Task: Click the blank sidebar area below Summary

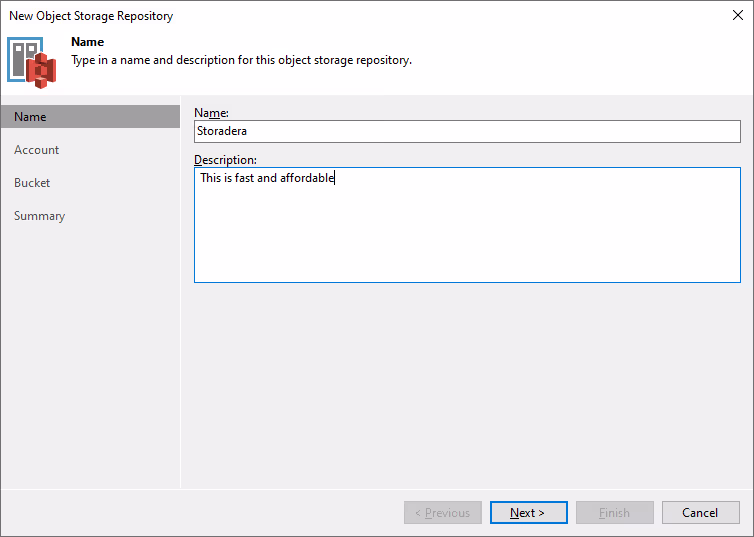Action: tap(90, 350)
